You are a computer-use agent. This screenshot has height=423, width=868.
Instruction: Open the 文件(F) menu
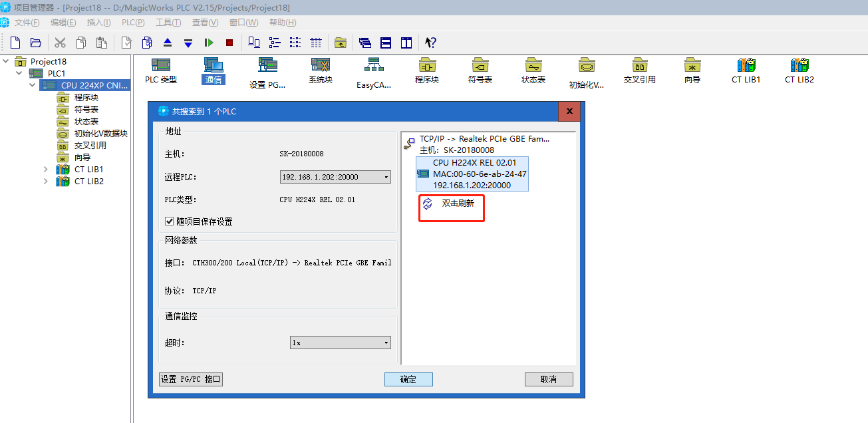pyautogui.click(x=27, y=23)
